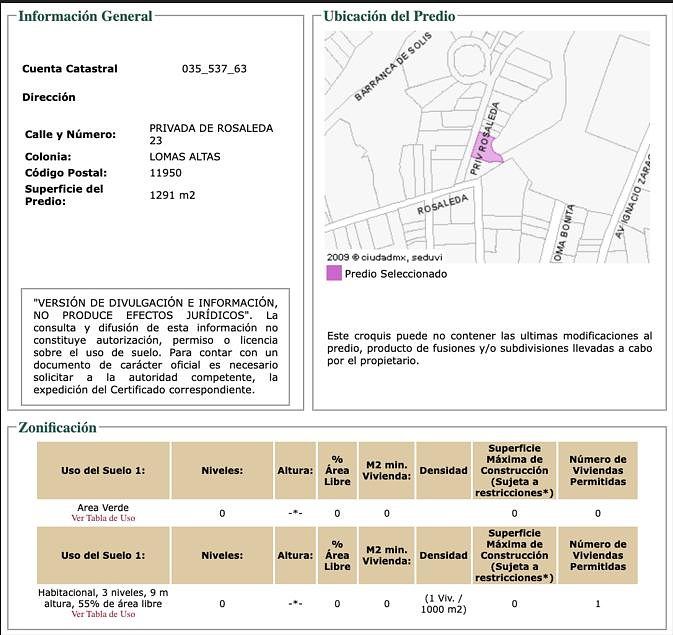Click the first Densidad column header
673x635 pixels.
coord(443,471)
